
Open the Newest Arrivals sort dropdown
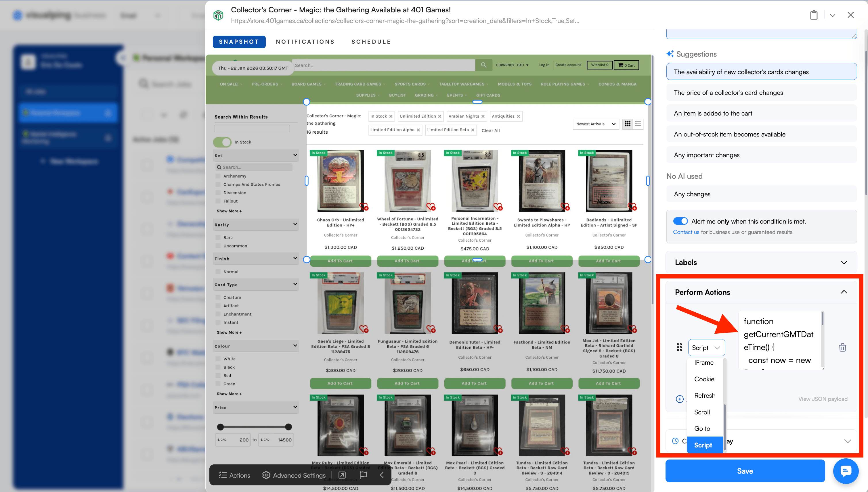(x=595, y=124)
